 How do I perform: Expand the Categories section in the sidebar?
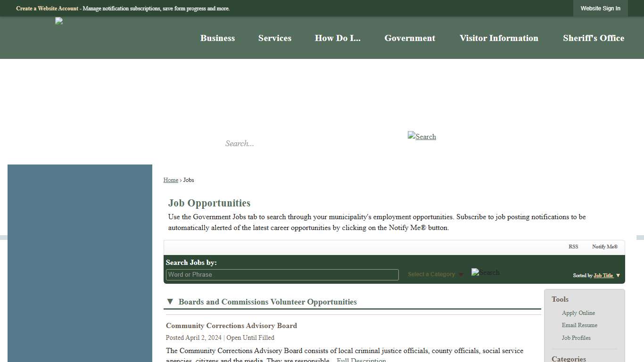click(x=568, y=358)
